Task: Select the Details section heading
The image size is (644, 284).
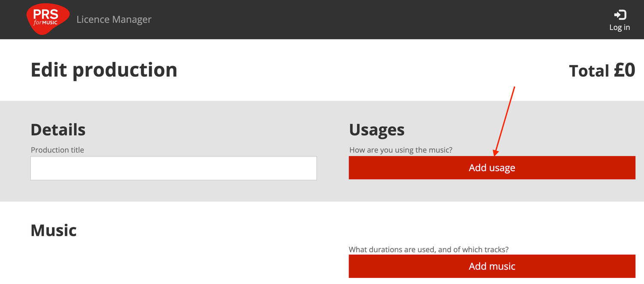Action: (58, 130)
